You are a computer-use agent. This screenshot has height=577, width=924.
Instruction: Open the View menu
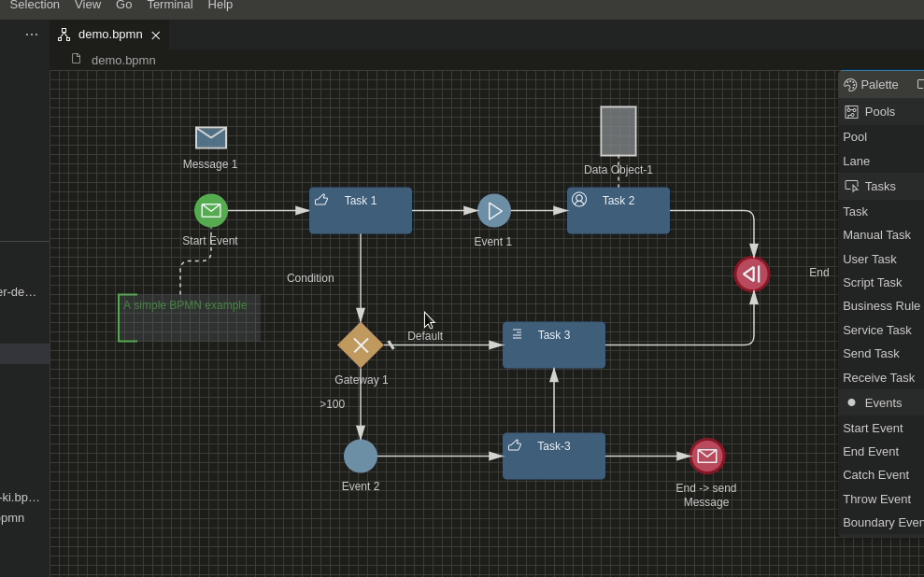[x=88, y=6]
